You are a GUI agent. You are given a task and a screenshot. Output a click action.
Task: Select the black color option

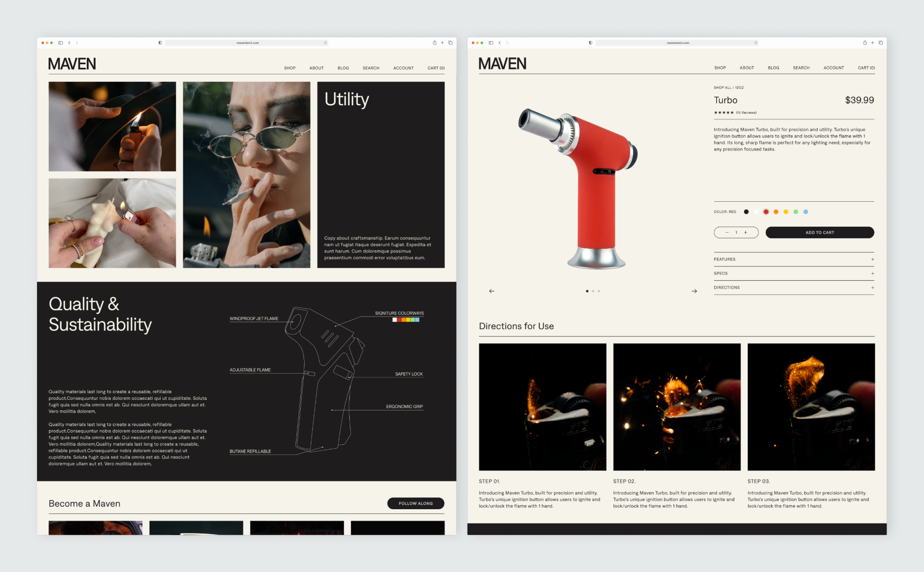746,212
